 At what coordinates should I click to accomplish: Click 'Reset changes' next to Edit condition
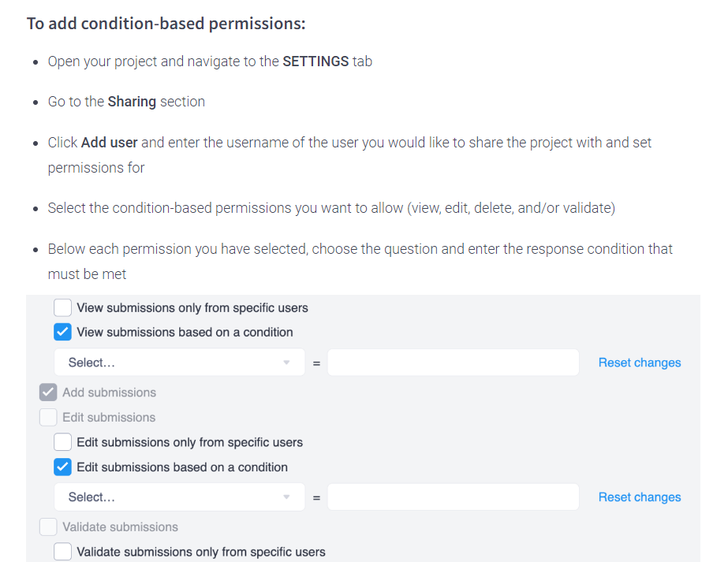coord(639,497)
